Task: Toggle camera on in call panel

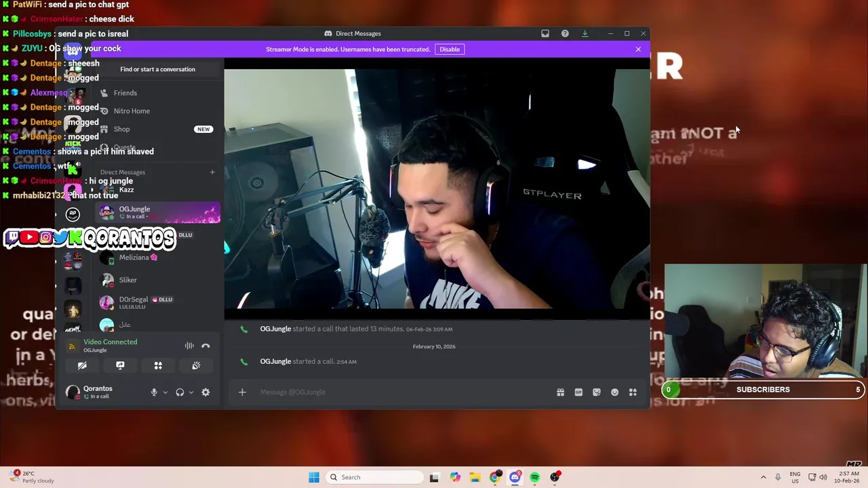Action: tap(82, 366)
